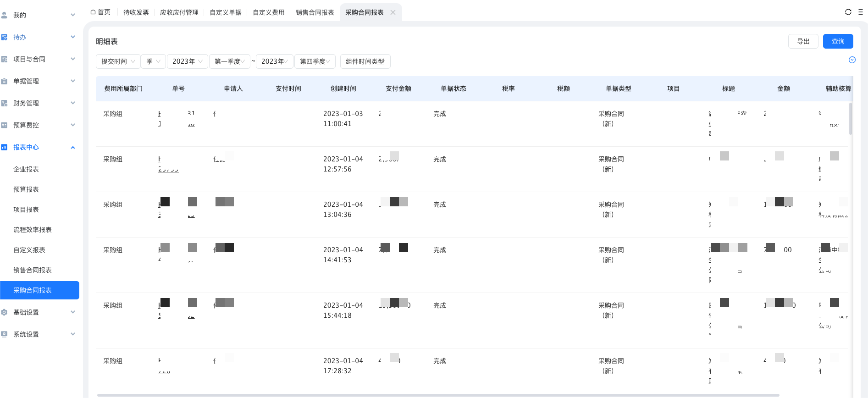Click the 我的 user icon in sidebar
Viewport: 868px width, 398px height.
[x=5, y=15]
